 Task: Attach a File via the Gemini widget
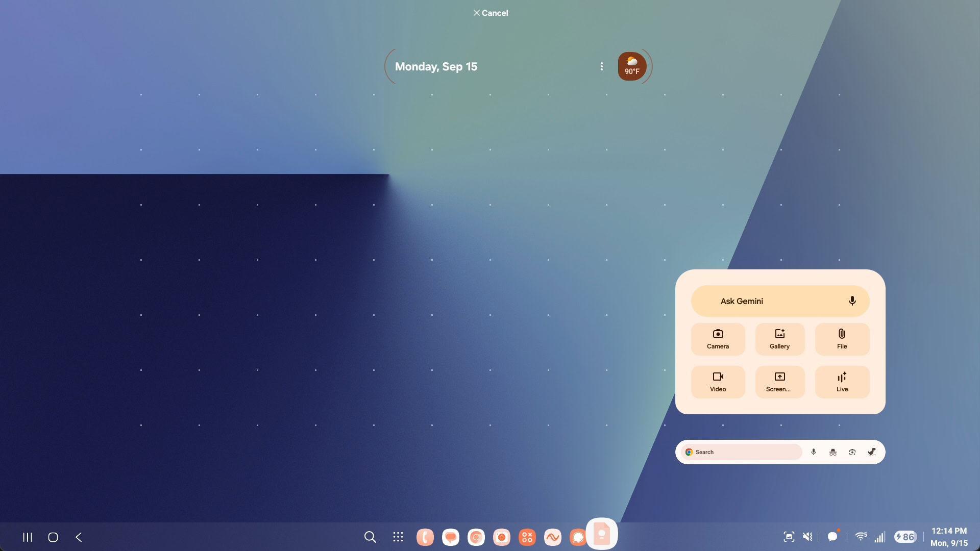coord(842,339)
